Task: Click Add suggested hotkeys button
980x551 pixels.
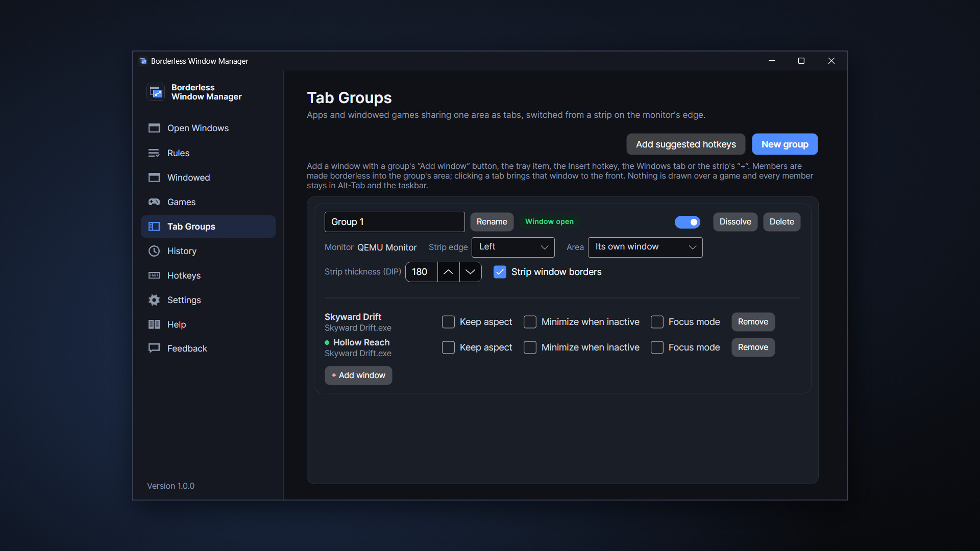Action: click(x=685, y=144)
